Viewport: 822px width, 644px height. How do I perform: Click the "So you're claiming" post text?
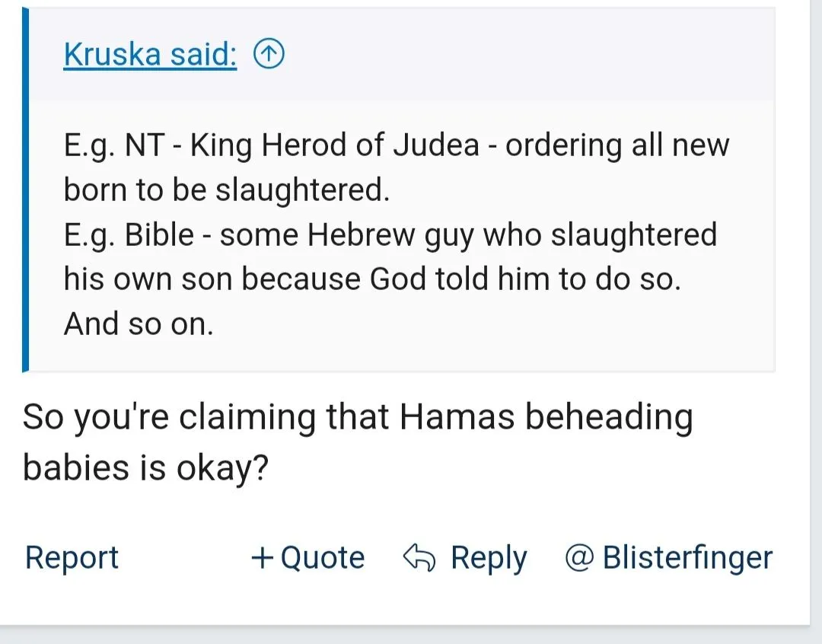(357, 417)
